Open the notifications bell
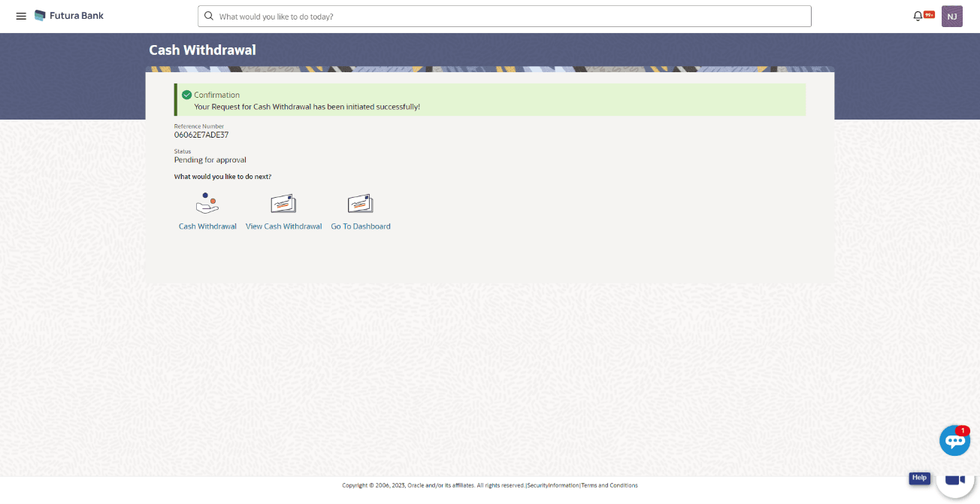 918,16
